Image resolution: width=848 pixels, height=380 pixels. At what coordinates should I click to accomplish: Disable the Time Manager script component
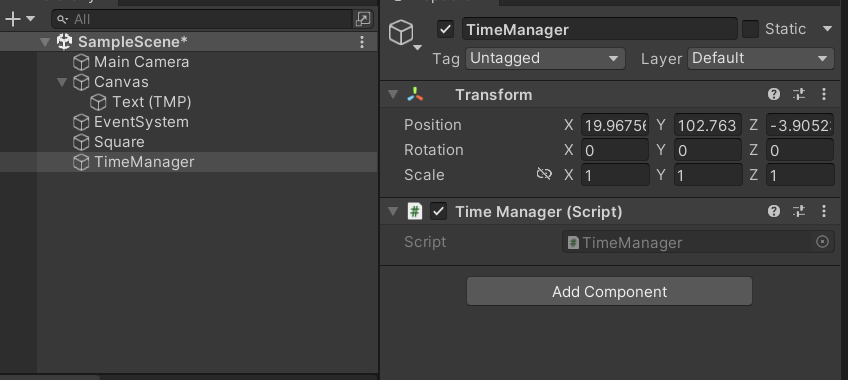439,211
